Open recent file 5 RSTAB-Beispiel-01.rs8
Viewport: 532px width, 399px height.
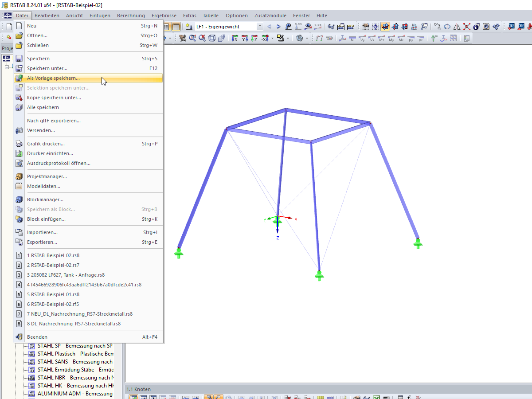tap(89, 294)
